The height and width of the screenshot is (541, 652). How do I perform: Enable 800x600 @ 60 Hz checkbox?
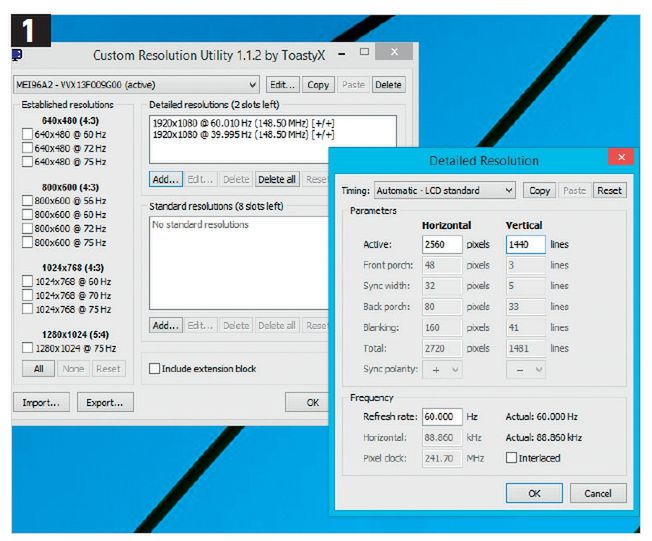[27, 215]
